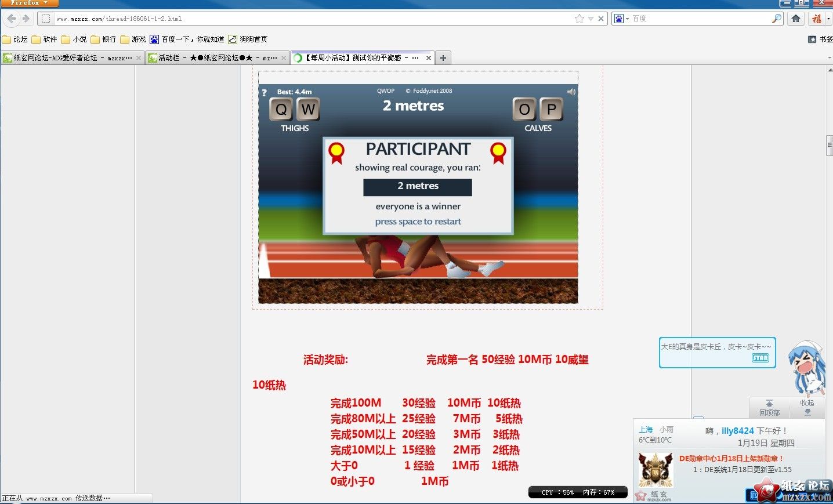Open the 银行 bookmarks folder
This screenshot has height=504, width=833.
pos(103,39)
